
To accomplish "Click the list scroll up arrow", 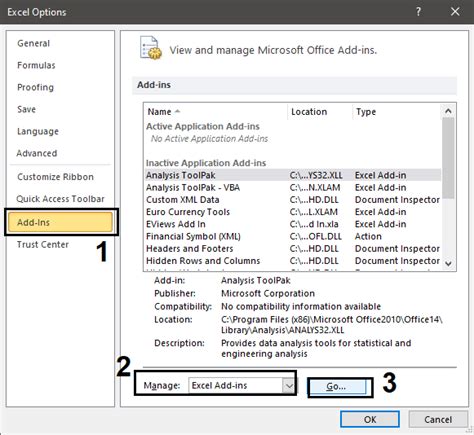I will tap(448, 111).
